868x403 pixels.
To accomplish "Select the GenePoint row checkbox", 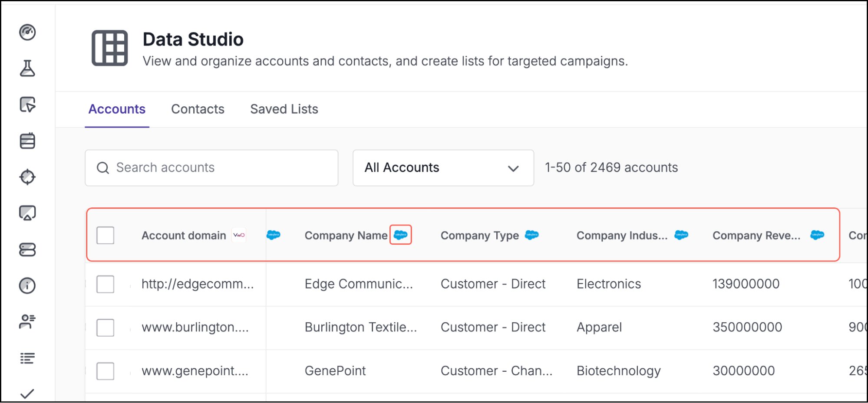I will (105, 371).
